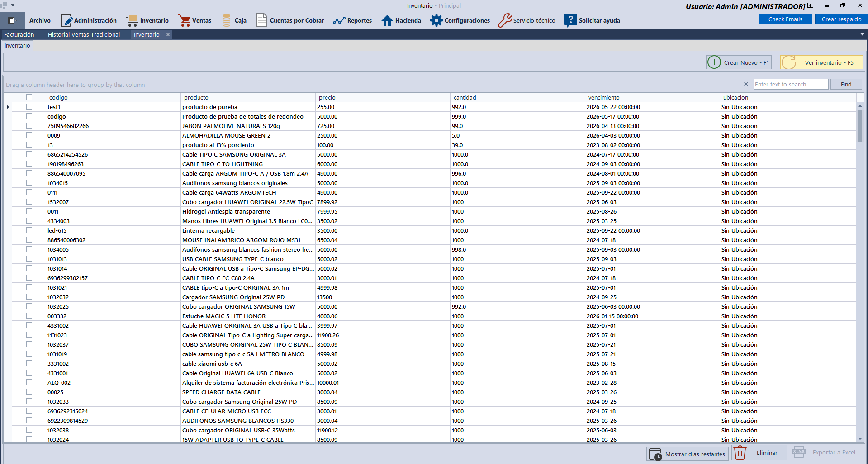Check the SPEED CHARGE DATA CABLE checkbox

[x=29, y=392]
